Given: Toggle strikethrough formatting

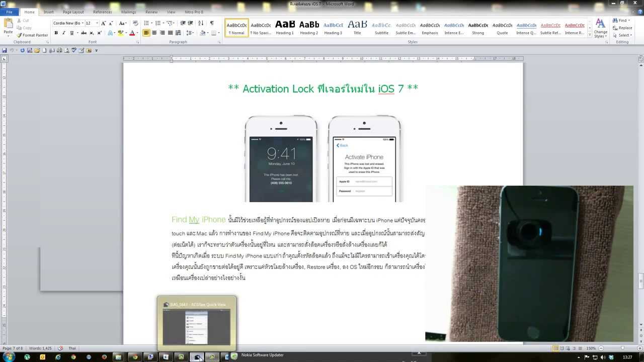Looking at the screenshot, I should 84,33.
